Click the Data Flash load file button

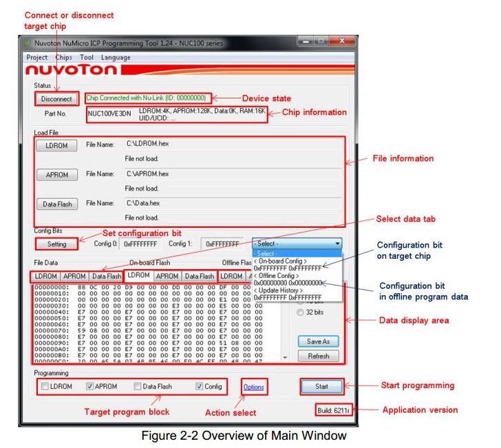(57, 204)
